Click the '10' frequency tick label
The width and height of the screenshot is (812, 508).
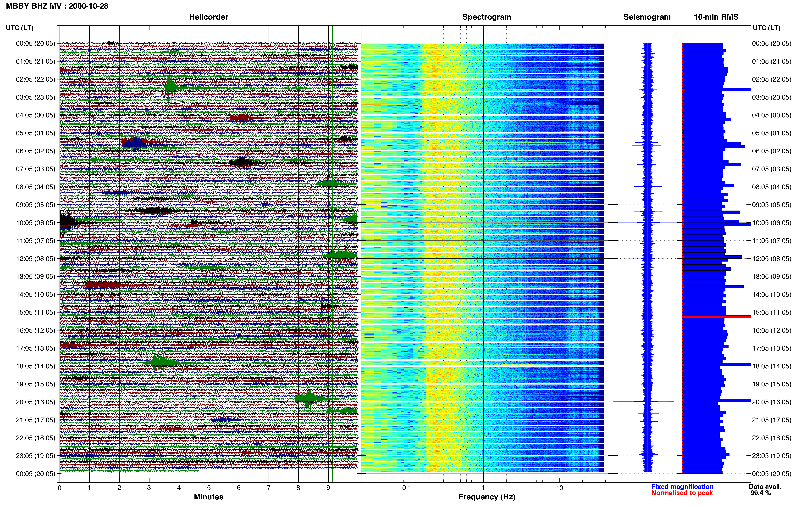click(x=559, y=488)
